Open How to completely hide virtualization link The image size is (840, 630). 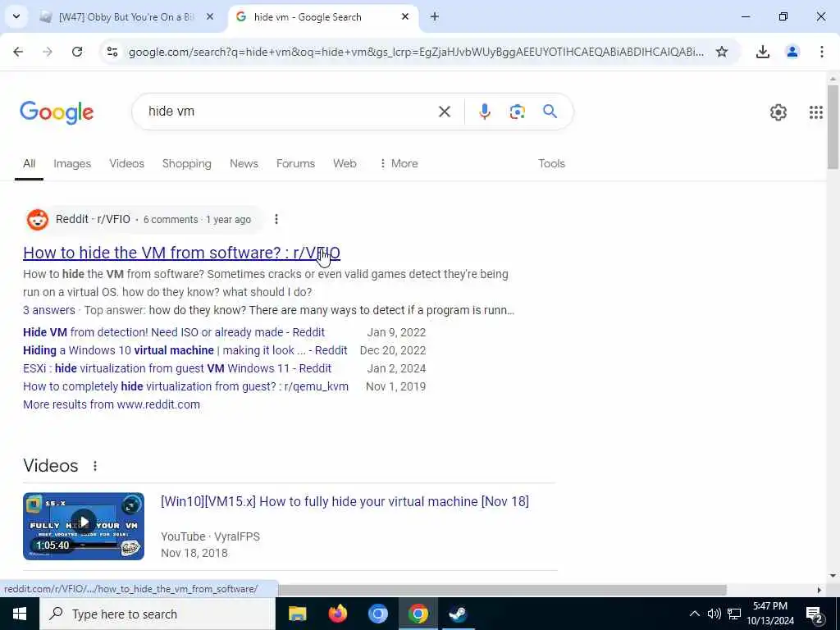pos(185,386)
